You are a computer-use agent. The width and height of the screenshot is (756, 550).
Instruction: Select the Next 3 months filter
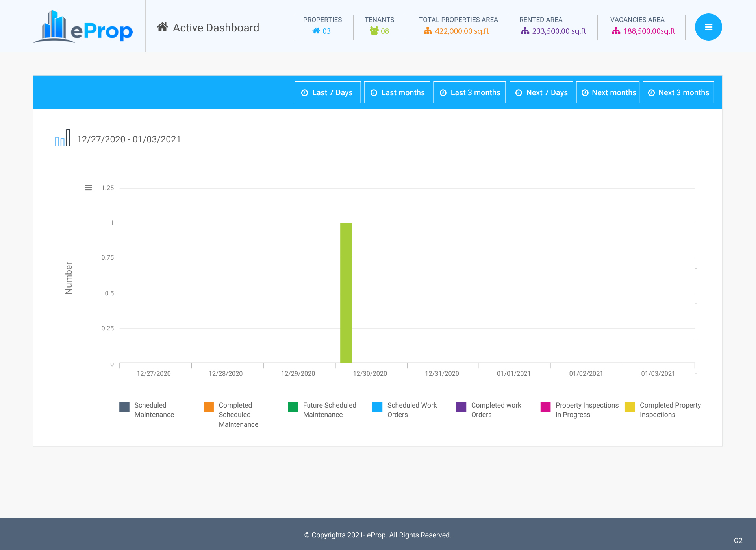[x=678, y=92]
